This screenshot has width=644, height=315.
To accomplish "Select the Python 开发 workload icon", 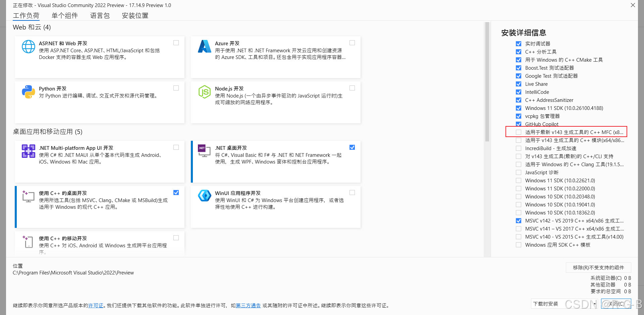I will point(28,91).
